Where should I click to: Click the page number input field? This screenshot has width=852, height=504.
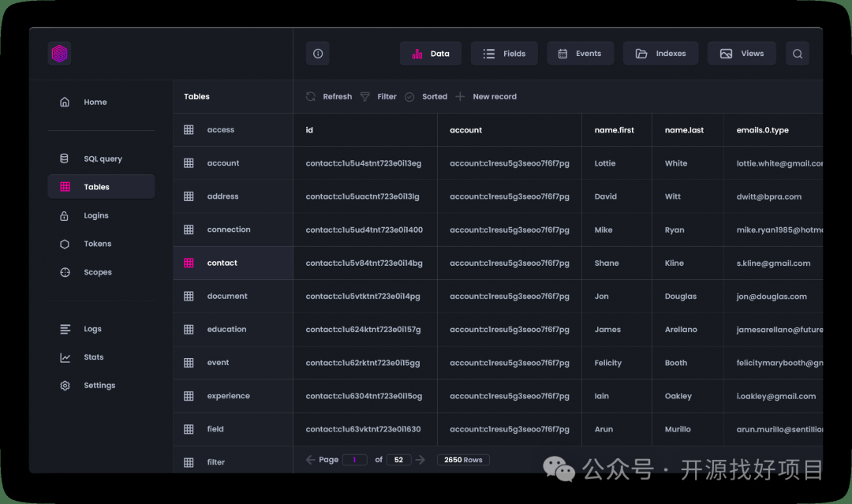click(x=354, y=460)
